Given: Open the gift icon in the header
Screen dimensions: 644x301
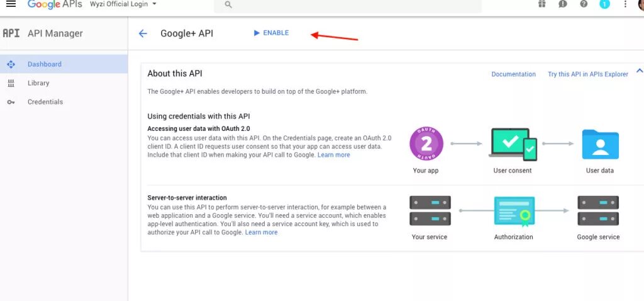Looking at the screenshot, I should click(x=541, y=4).
